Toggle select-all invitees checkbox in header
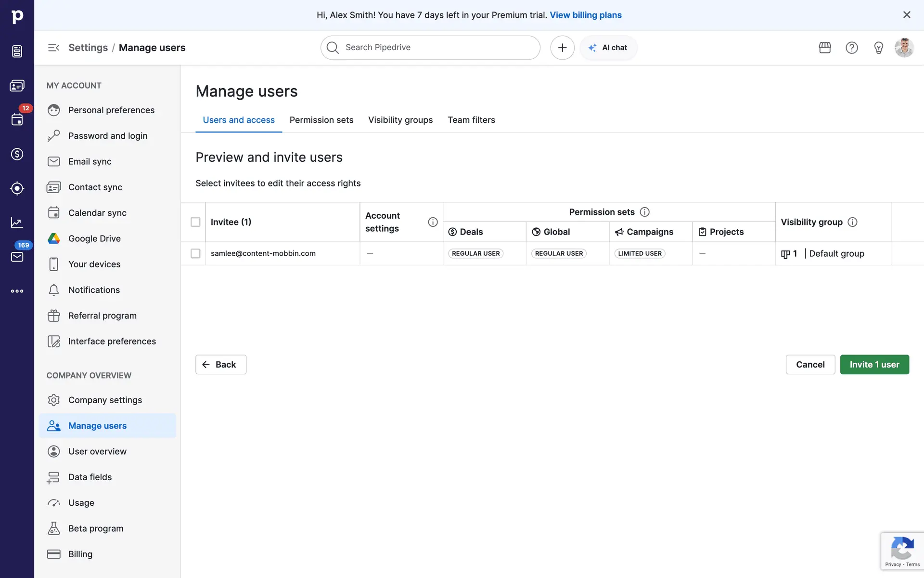The image size is (924, 578). (x=195, y=222)
